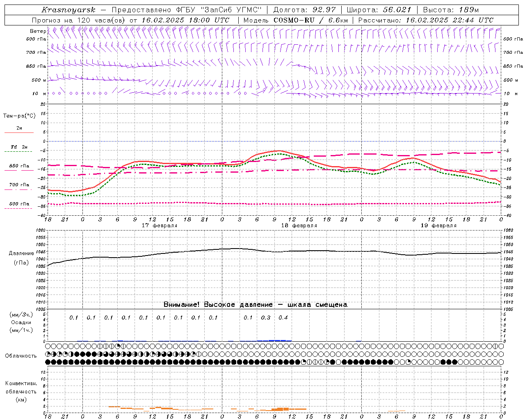Click the Krasnoyarsk station title

68,10
